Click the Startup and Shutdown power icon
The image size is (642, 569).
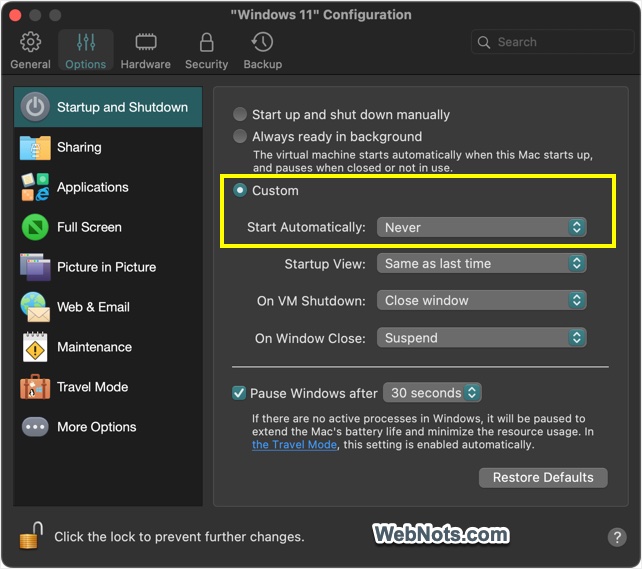pyautogui.click(x=35, y=107)
